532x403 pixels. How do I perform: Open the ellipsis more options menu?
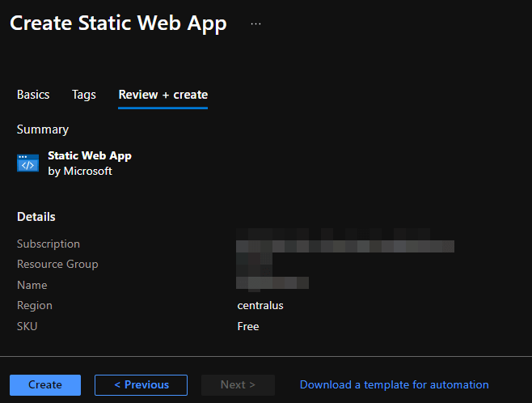click(255, 24)
